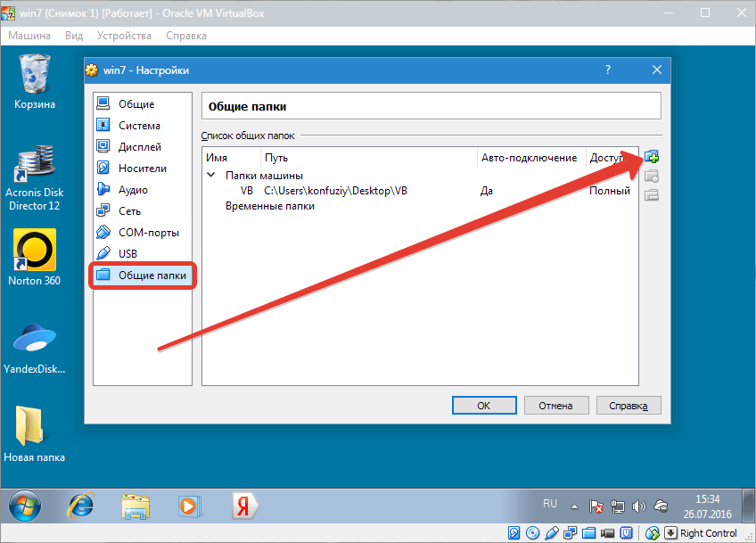
Task: Open the Windows Start menu orb
Action: [25, 506]
